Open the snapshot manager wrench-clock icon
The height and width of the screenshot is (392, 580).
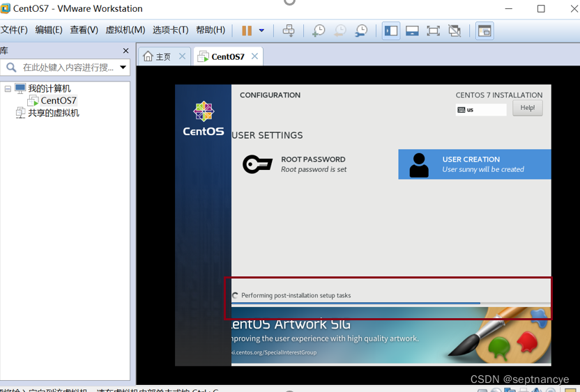click(x=361, y=31)
